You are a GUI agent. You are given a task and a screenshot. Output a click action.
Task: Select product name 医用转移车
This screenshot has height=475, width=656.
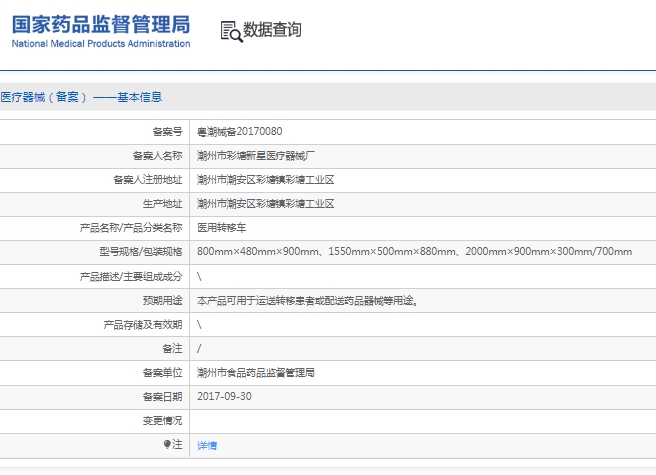coord(222,228)
